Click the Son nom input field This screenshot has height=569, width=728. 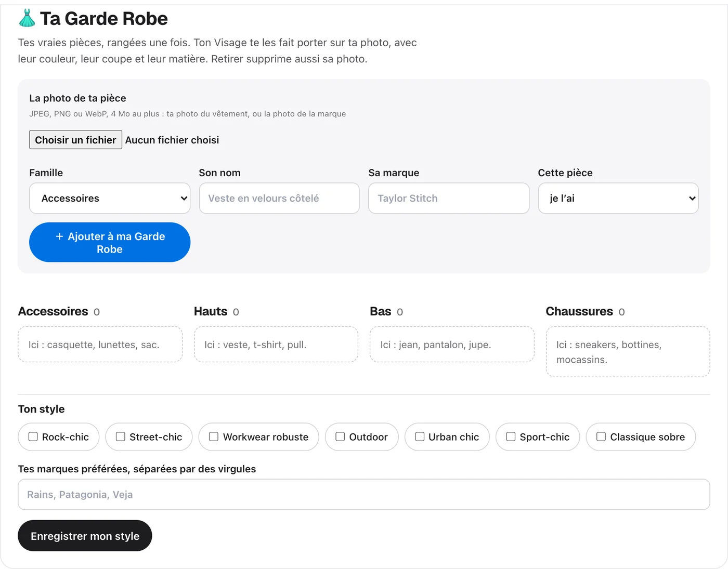279,198
